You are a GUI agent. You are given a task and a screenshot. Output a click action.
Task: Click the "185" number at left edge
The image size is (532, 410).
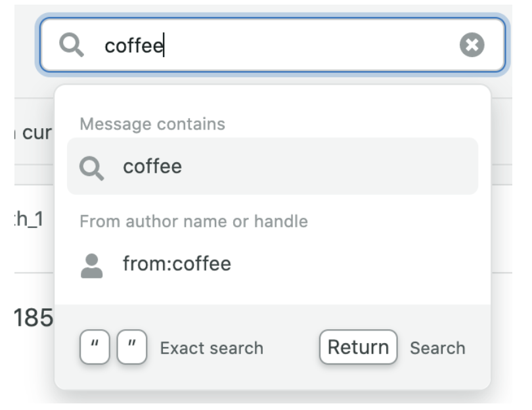(x=33, y=318)
